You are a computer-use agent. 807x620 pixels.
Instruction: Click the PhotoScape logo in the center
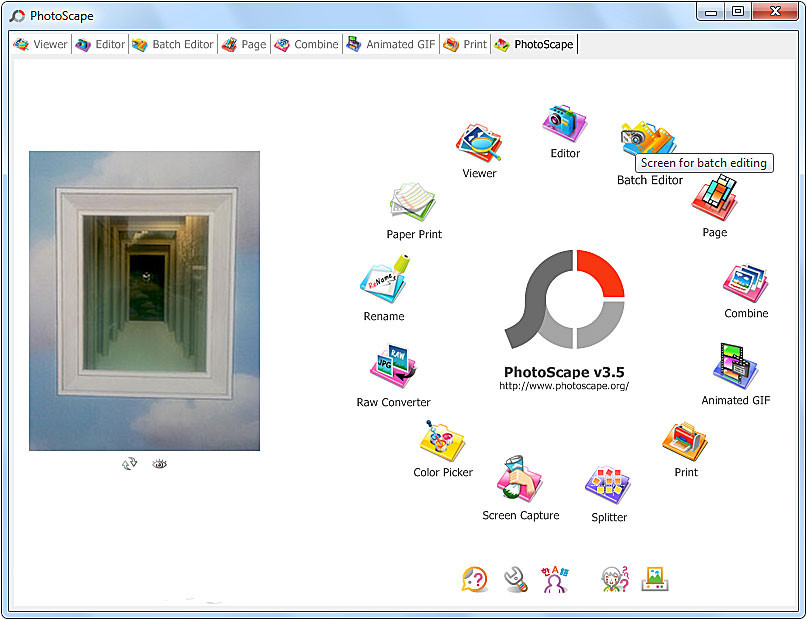pyautogui.click(x=565, y=299)
